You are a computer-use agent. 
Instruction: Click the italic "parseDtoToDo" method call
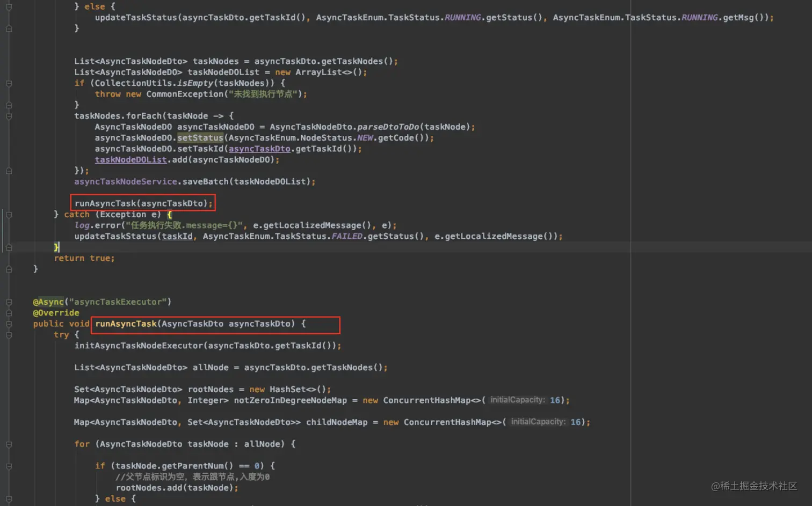coord(388,127)
